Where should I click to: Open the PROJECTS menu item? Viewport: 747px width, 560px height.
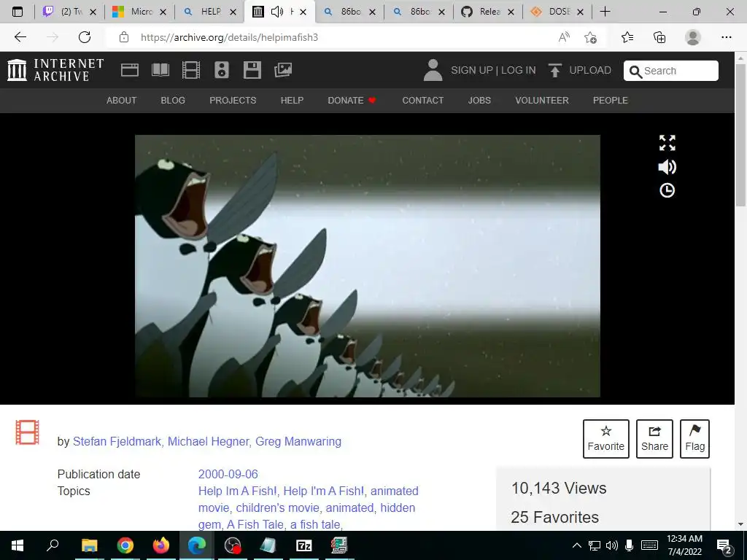pos(233,101)
